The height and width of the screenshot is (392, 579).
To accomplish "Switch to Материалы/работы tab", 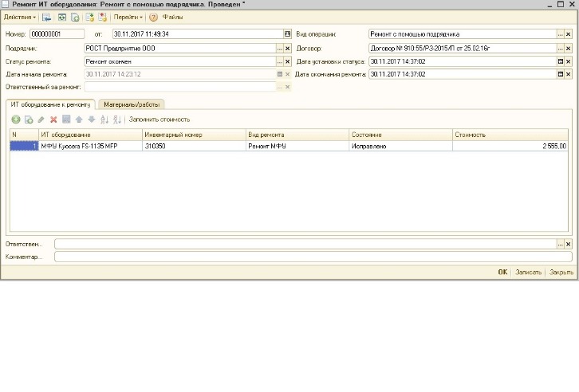I will tap(132, 104).
